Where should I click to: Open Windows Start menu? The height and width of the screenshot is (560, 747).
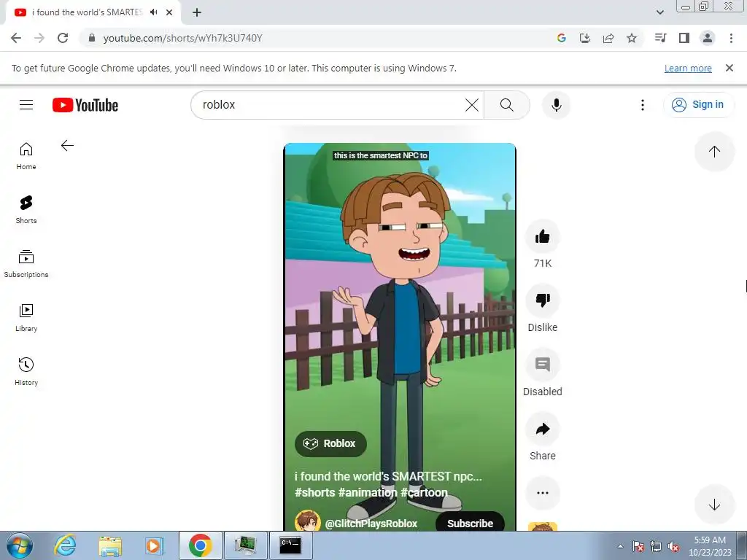(x=20, y=545)
